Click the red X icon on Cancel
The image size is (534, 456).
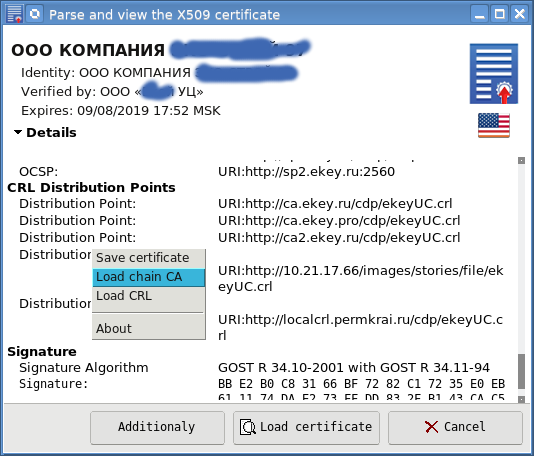[431, 427]
